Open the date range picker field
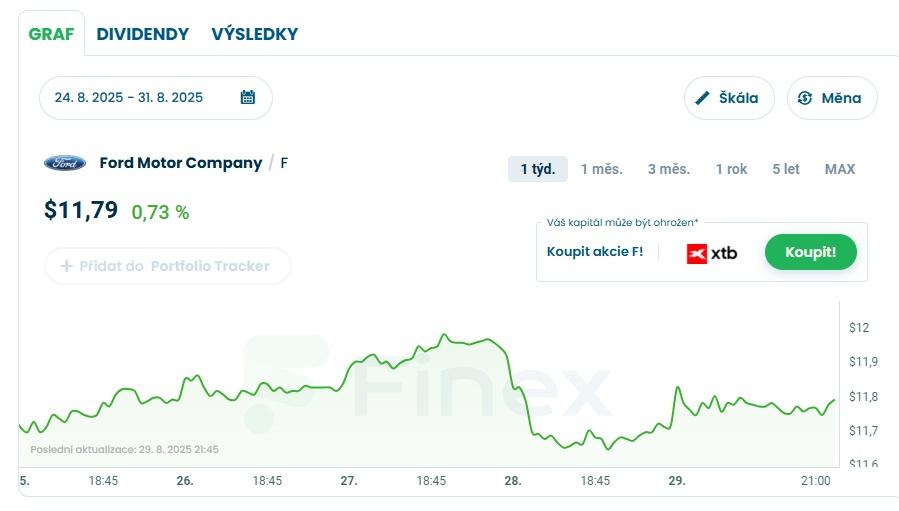 click(x=140, y=97)
